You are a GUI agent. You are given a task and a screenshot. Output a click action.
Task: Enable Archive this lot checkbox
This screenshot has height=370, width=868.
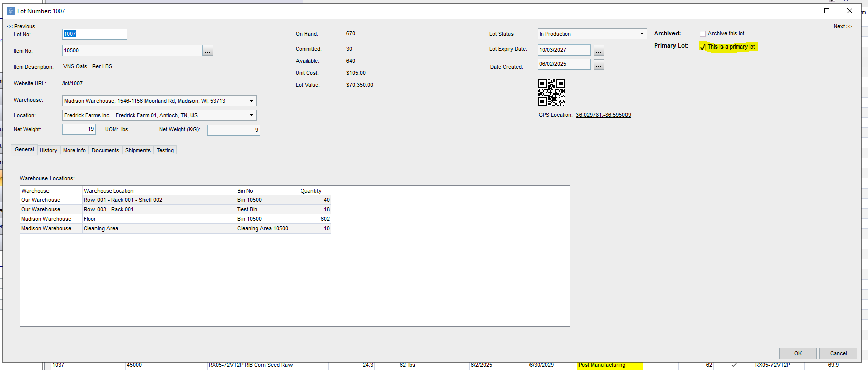[x=702, y=34]
